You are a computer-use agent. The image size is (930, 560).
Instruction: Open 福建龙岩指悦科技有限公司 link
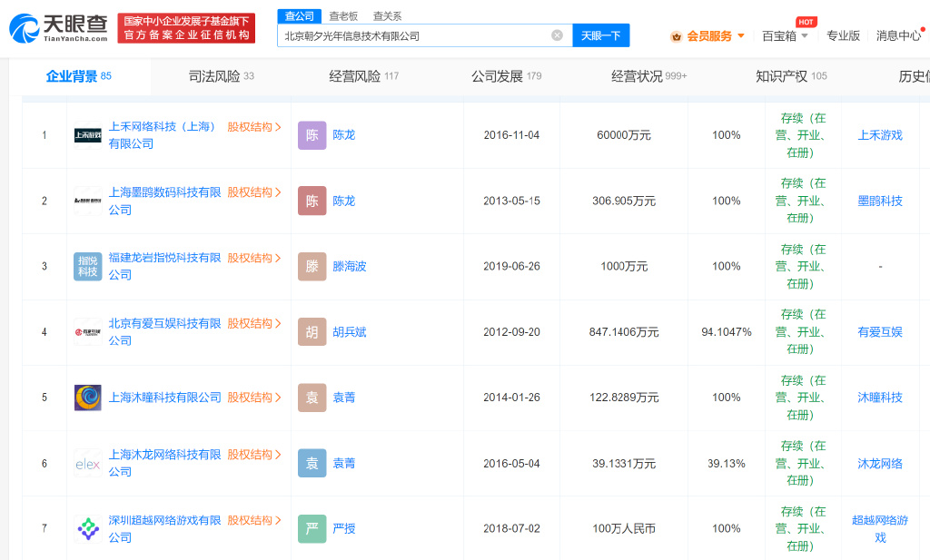[164, 266]
